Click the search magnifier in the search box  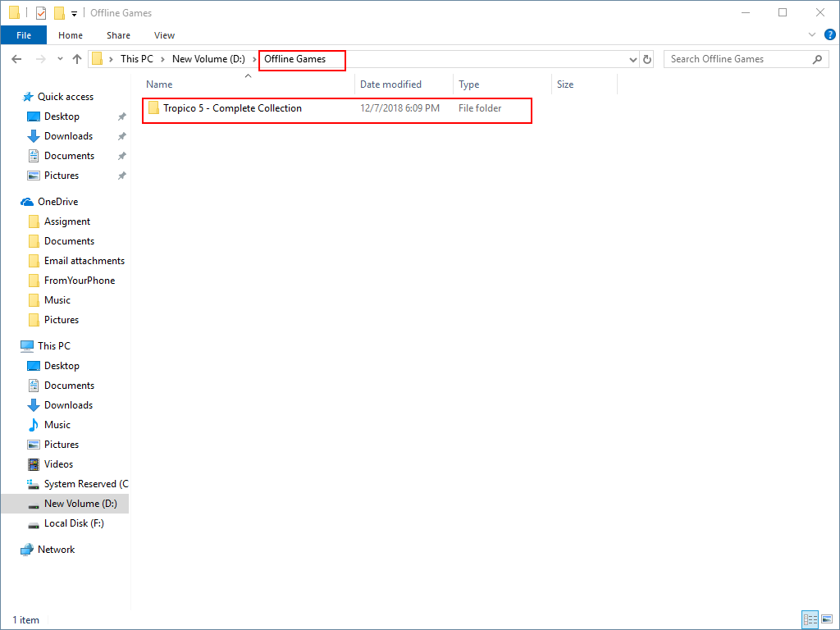click(x=818, y=58)
